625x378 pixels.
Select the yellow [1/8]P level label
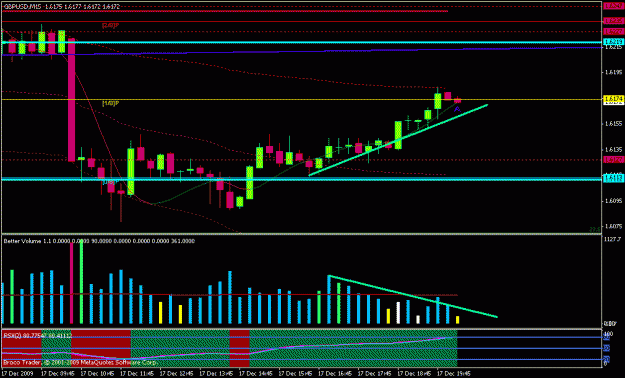click(x=110, y=103)
